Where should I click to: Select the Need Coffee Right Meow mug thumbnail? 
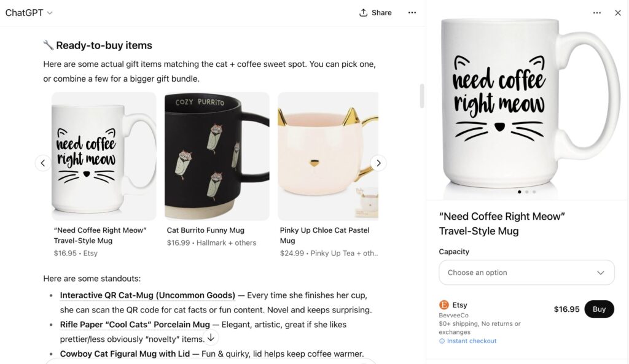point(104,157)
